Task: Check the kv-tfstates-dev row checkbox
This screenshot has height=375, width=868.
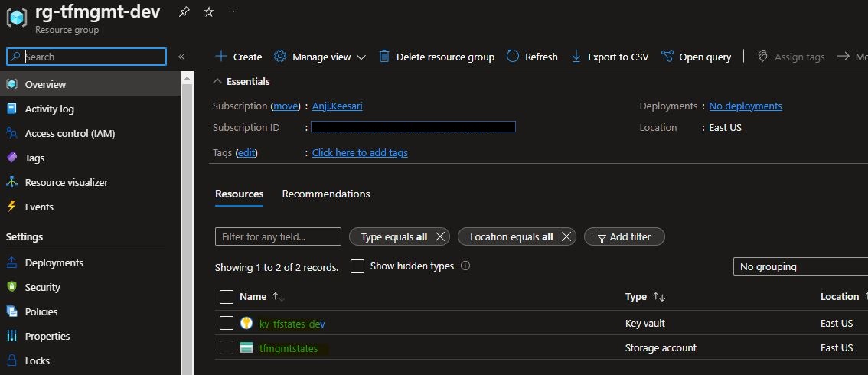Action: point(227,323)
